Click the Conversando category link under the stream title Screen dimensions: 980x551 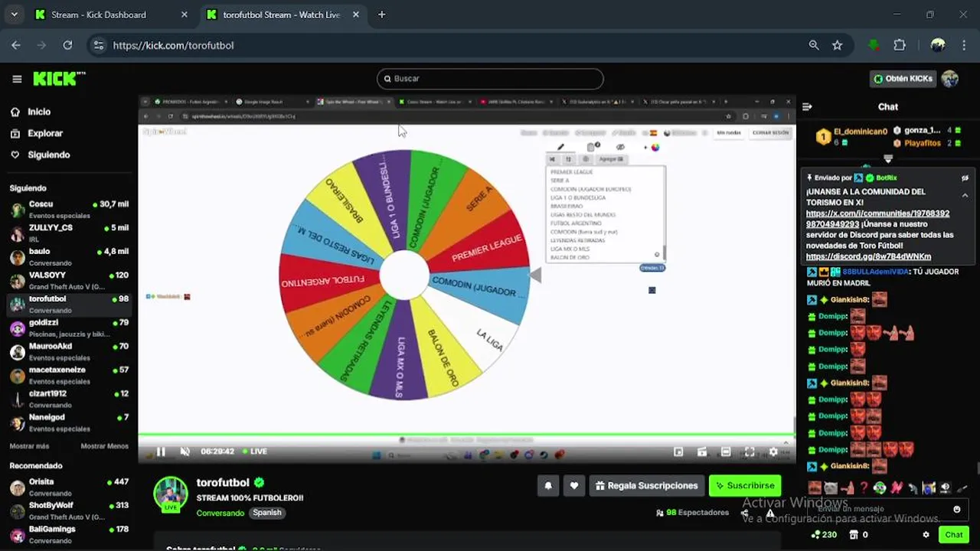pos(220,513)
